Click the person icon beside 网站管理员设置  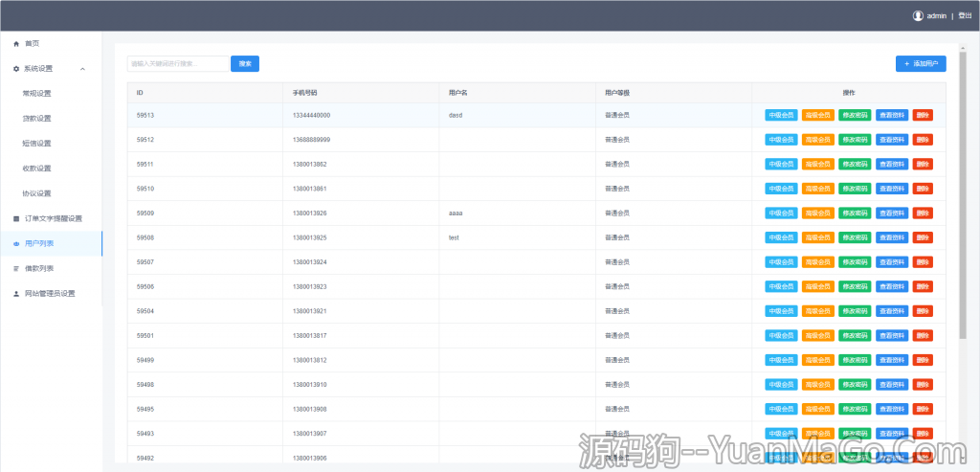pyautogui.click(x=16, y=294)
